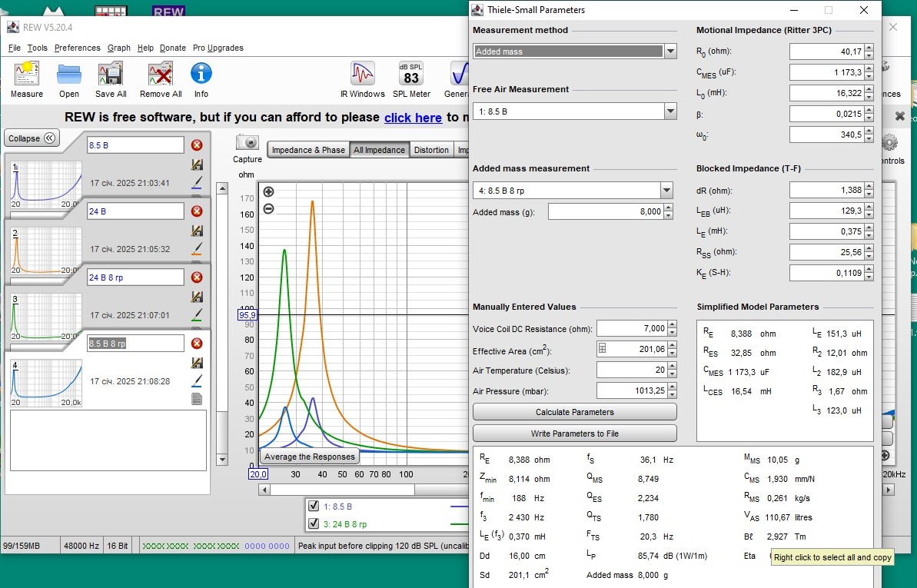Viewport: 917px width, 588px height.
Task: Increase Voice Coil DC Resistance with up arrow
Action: [x=672, y=324]
